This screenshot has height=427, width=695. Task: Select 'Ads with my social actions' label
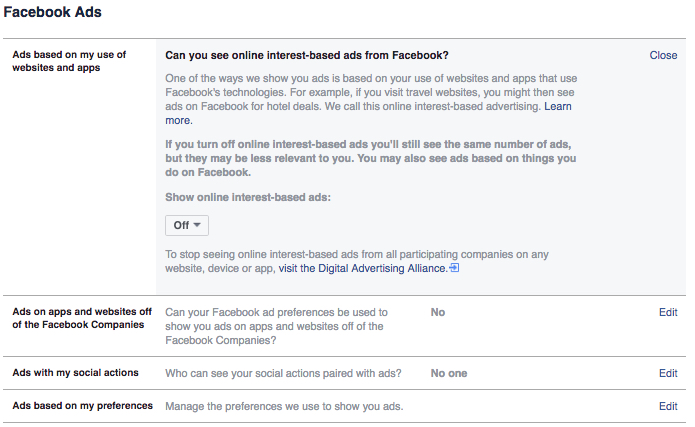[75, 373]
